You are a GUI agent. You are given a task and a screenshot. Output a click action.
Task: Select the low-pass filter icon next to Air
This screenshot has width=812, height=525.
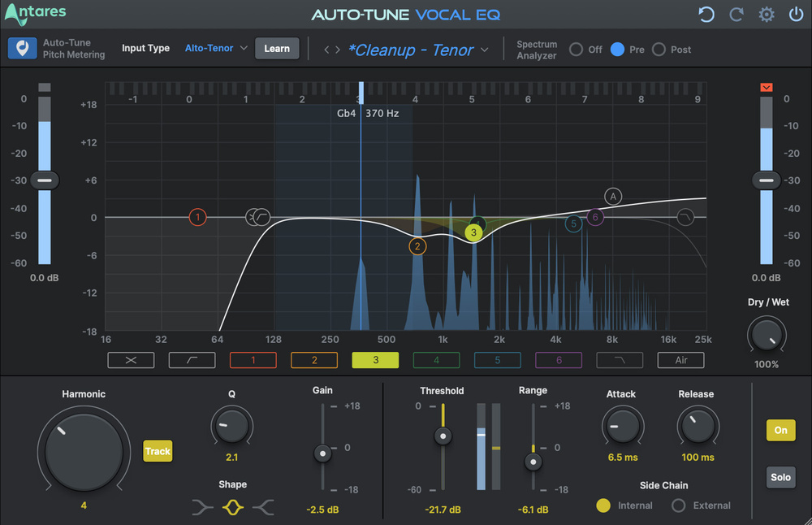pyautogui.click(x=620, y=360)
